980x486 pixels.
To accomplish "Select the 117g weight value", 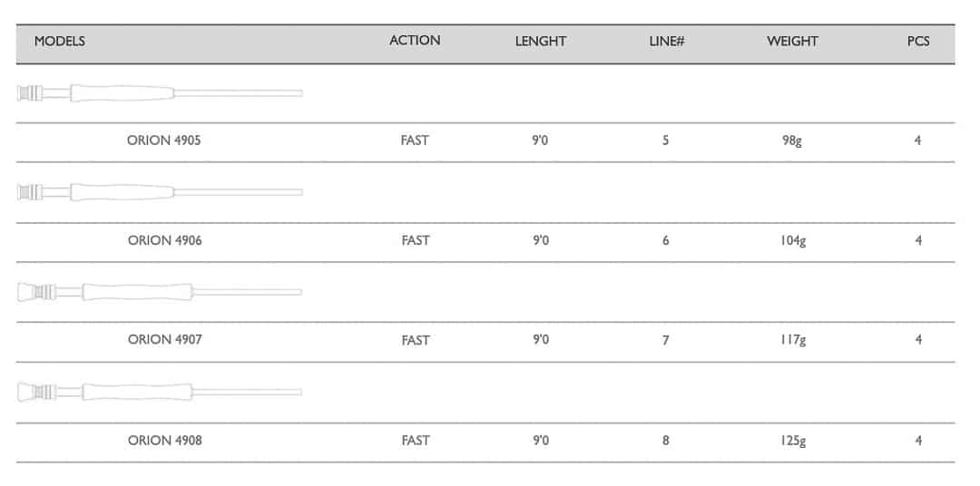I will [x=792, y=341].
